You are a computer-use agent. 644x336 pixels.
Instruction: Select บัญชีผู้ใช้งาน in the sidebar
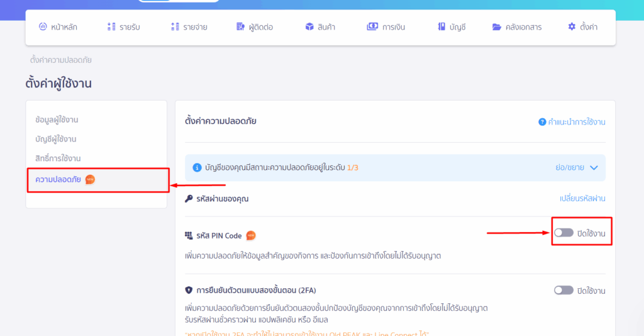(x=56, y=139)
